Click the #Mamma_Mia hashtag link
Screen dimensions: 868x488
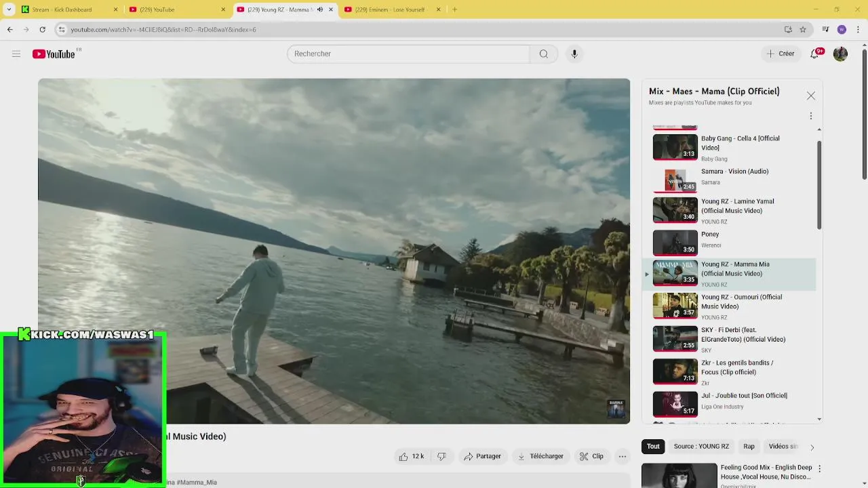[x=197, y=483]
